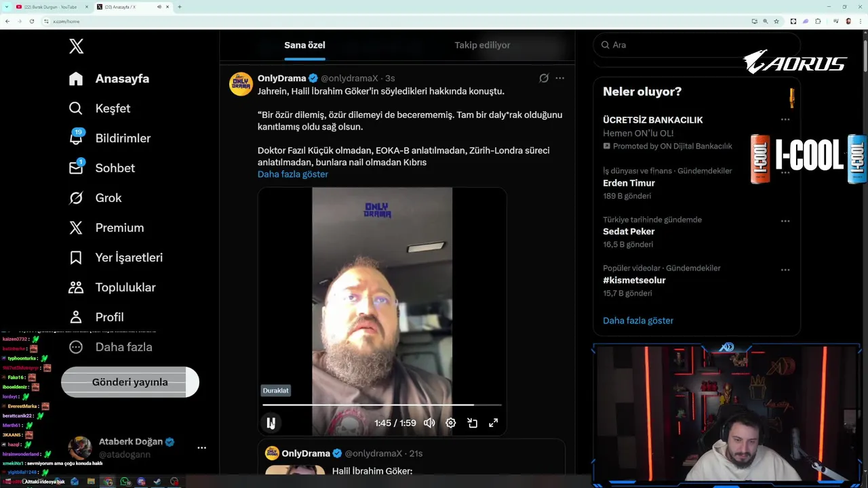Open account menu dots beside Ataberk Doğan
Viewport: 868px width, 488px height.
click(x=201, y=447)
